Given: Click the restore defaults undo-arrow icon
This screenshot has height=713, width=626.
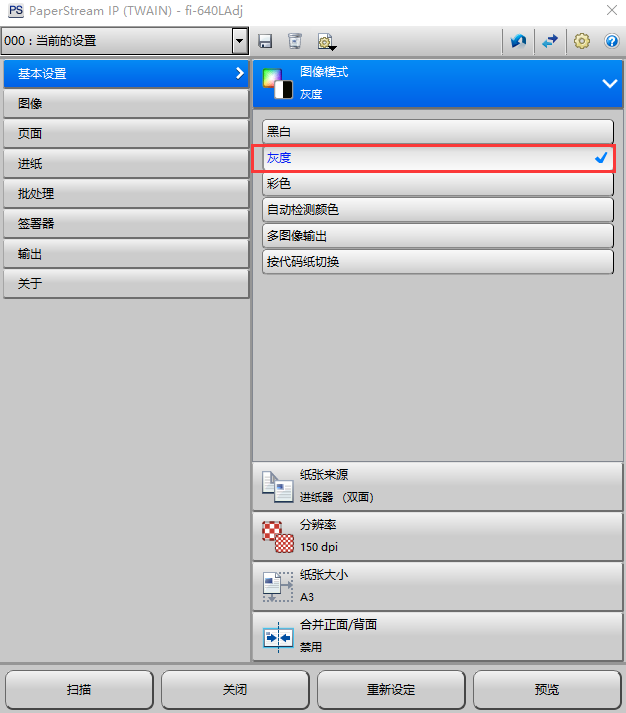Looking at the screenshot, I should pyautogui.click(x=518, y=41).
